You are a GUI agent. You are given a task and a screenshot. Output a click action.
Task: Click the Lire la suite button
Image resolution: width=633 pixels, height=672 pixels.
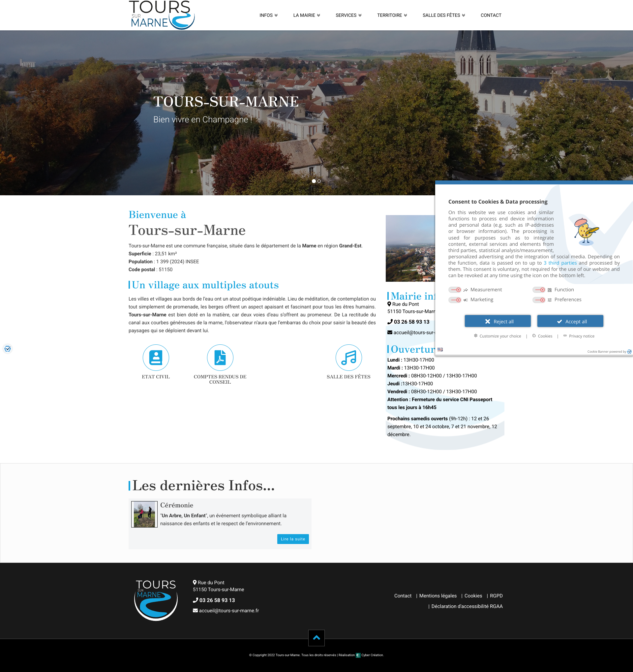click(293, 539)
